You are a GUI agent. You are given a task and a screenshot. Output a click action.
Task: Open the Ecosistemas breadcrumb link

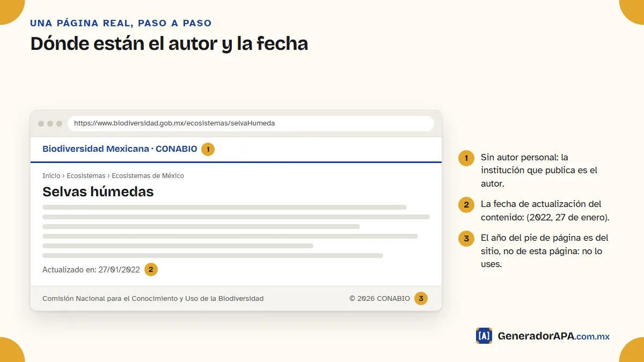[x=86, y=176]
